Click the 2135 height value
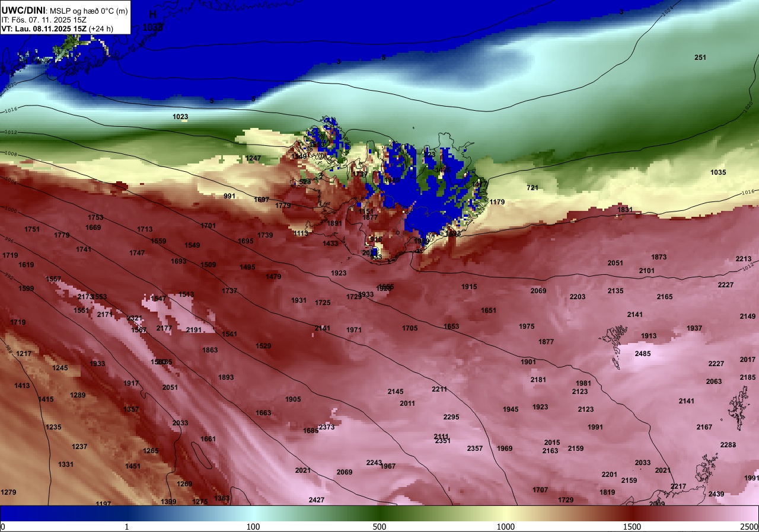 click(x=616, y=291)
